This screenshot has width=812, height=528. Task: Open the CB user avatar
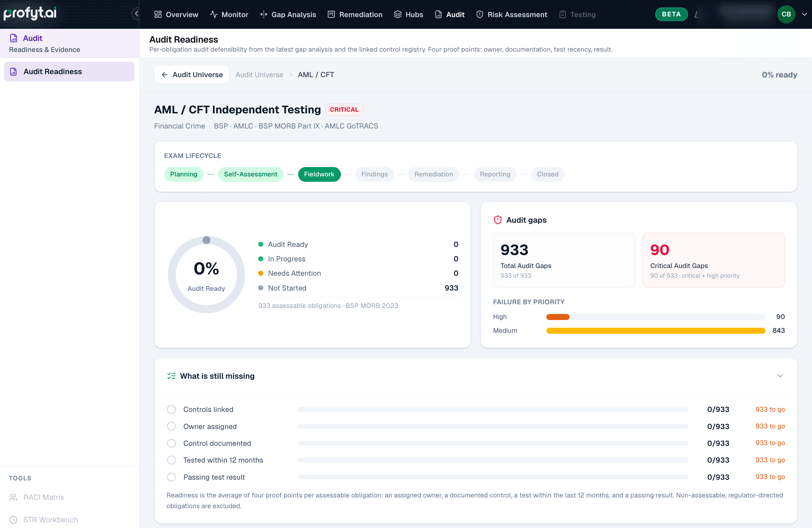tap(786, 14)
